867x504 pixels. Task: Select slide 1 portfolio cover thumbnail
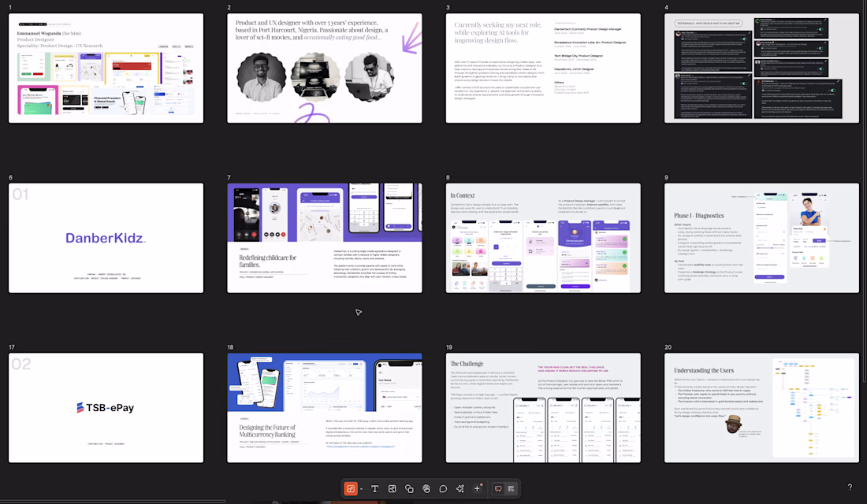coord(106,68)
